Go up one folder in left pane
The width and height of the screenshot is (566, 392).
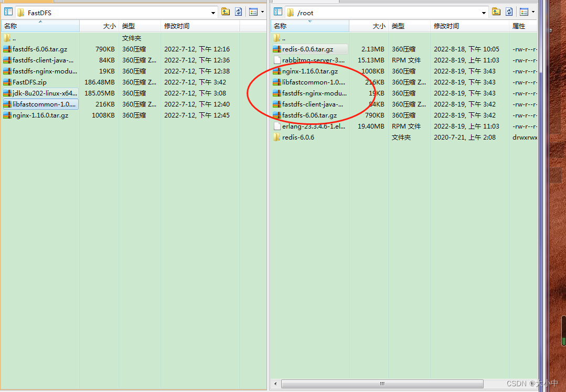coord(226,12)
